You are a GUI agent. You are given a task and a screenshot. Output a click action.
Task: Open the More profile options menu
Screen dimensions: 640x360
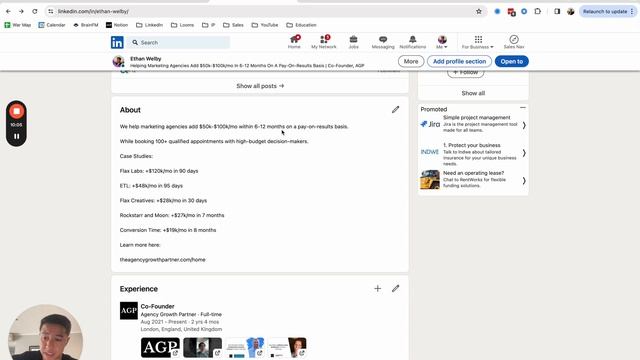tap(411, 61)
